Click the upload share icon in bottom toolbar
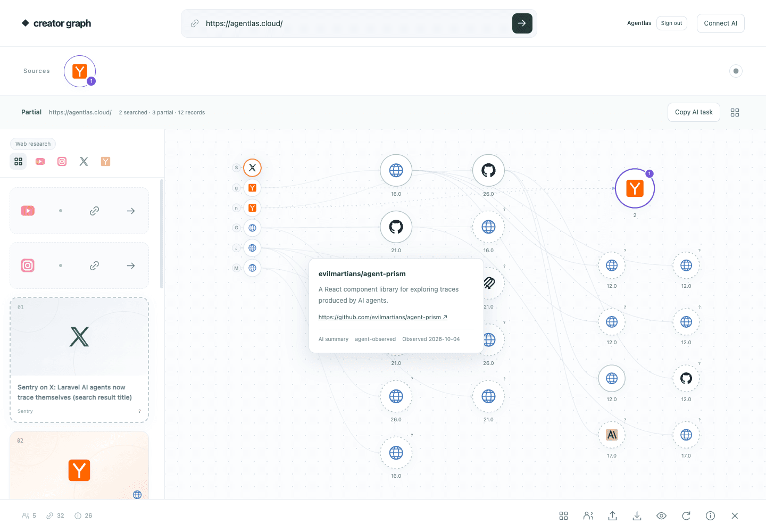This screenshot has height=532, width=766. pyautogui.click(x=613, y=516)
